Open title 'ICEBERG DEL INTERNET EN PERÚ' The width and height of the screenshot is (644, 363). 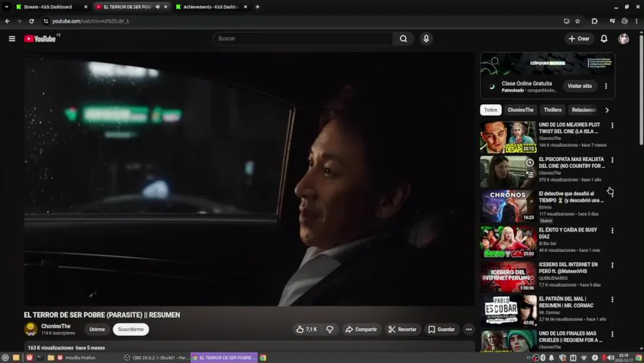click(568, 268)
